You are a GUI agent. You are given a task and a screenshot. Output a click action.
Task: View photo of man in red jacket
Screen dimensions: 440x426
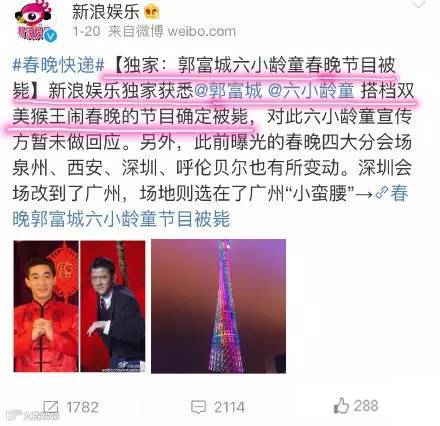tap(46, 306)
